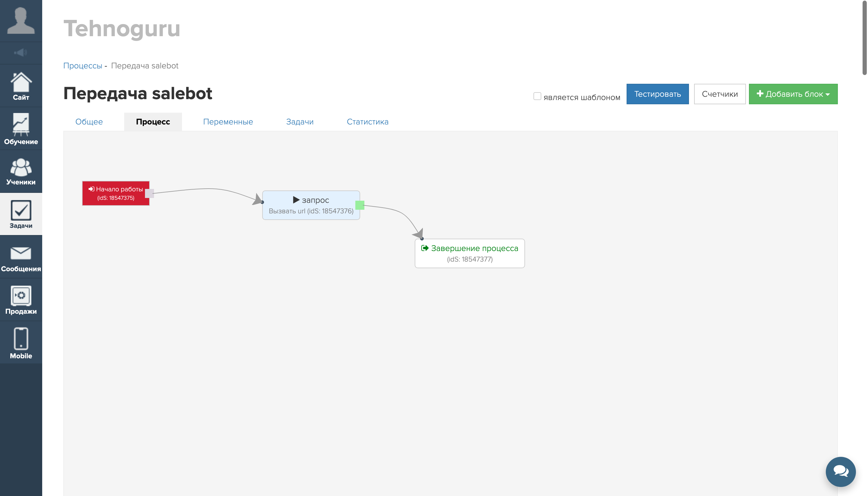The height and width of the screenshot is (496, 868).
Task: Select the Процесс tab
Action: [x=153, y=122]
